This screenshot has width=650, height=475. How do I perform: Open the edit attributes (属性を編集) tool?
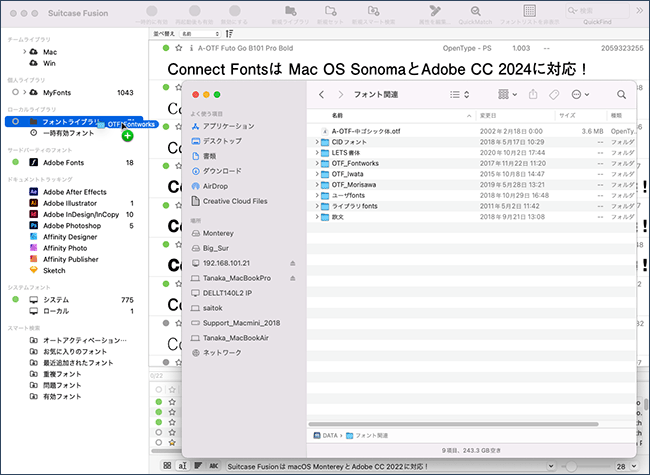tap(434, 11)
